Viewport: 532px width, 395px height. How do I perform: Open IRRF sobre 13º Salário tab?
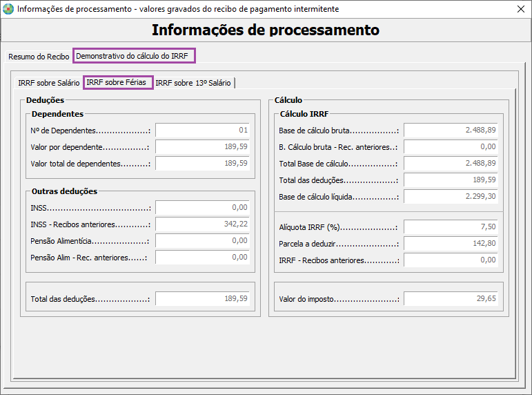coord(193,83)
